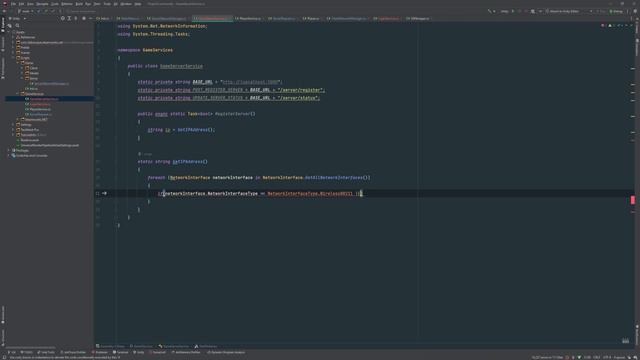Screen dimensions: 640x360
Task: Open the Build menu
Action: click(x=79, y=4)
